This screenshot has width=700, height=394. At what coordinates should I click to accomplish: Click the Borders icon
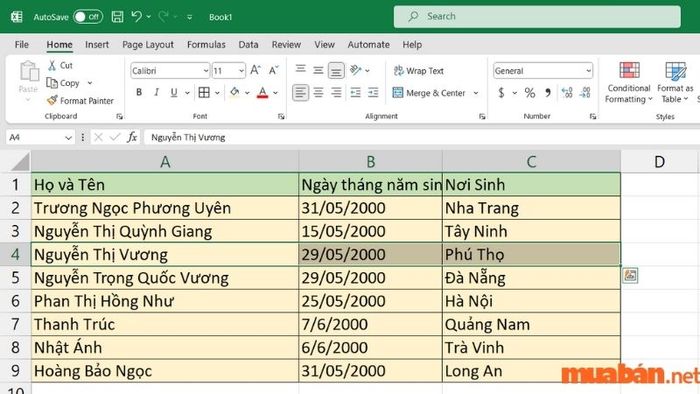pyautogui.click(x=204, y=92)
